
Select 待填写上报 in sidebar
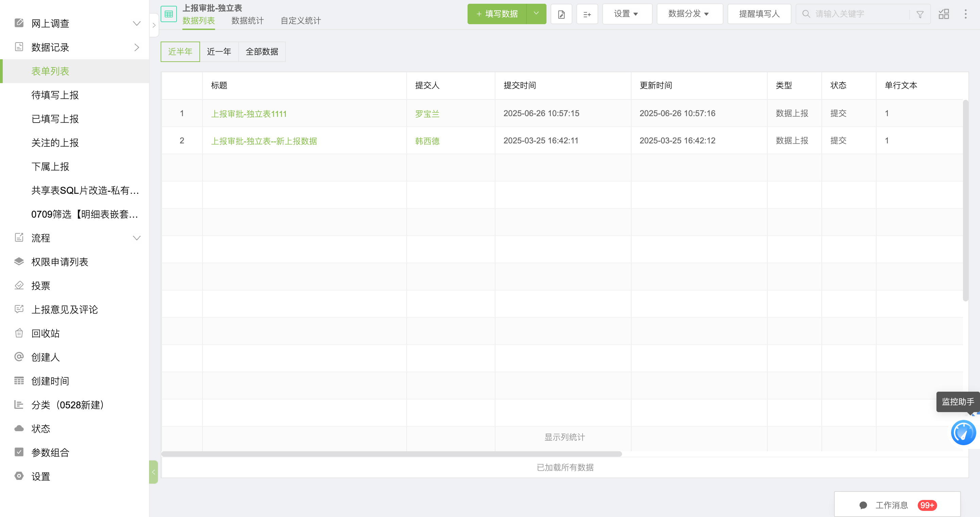(x=75, y=95)
